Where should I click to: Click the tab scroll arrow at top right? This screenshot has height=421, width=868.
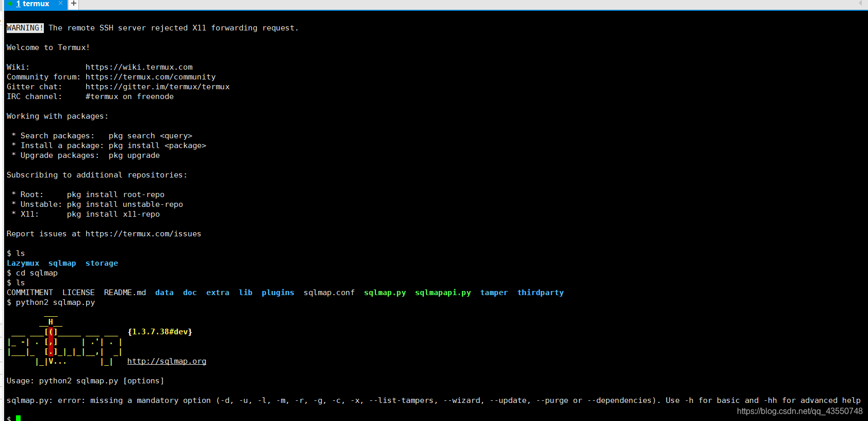860,4
